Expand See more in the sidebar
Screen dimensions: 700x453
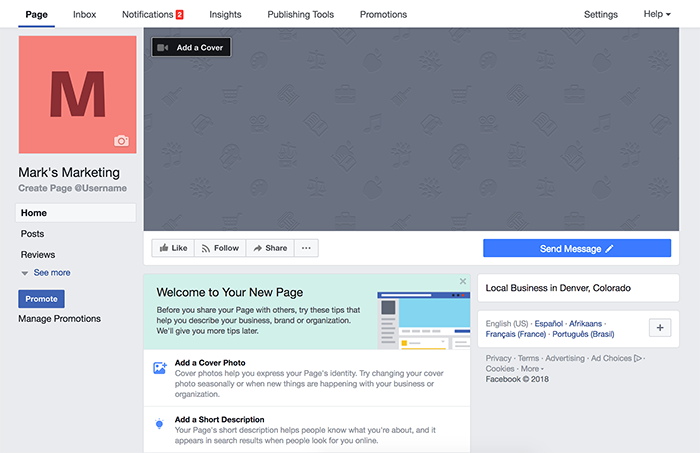46,273
